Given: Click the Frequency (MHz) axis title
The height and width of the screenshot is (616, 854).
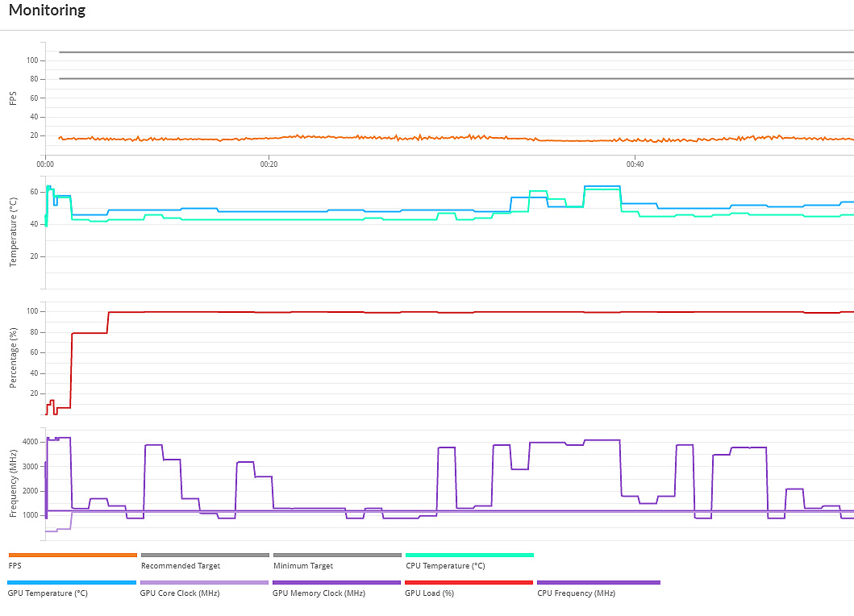Looking at the screenshot, I should (13, 485).
